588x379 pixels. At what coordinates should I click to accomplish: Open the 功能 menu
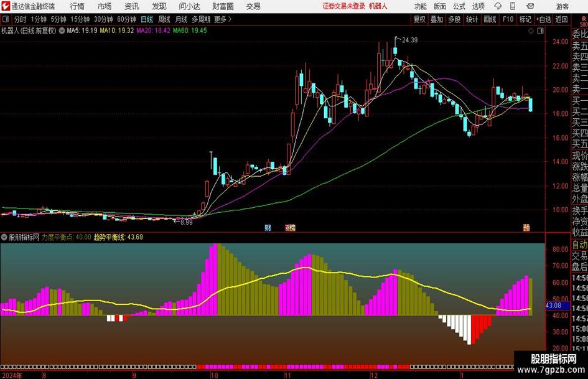click(x=421, y=6)
